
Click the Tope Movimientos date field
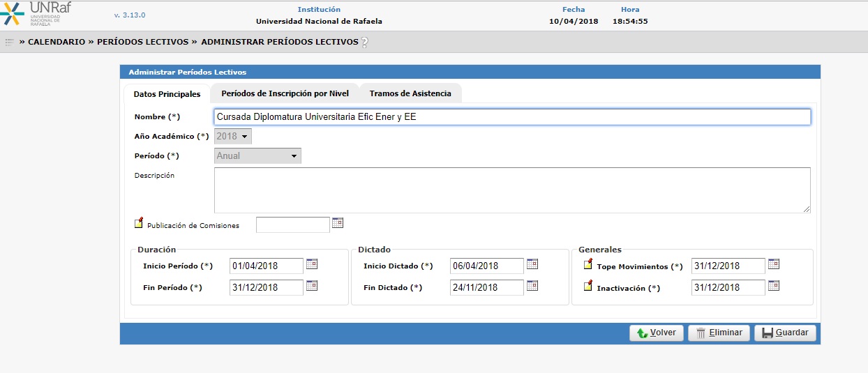coord(728,266)
